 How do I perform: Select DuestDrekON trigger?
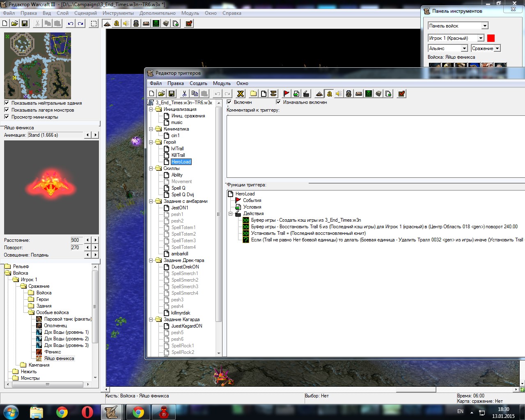185,267
